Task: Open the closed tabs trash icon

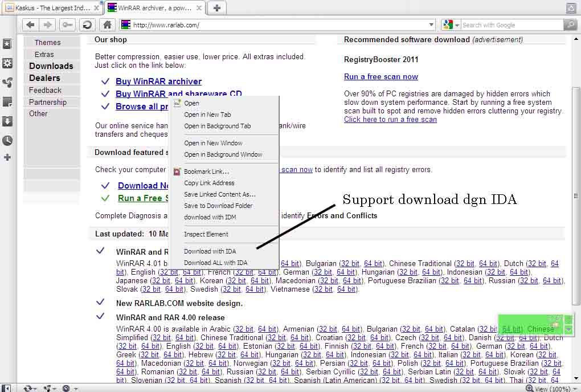Action: [571, 8]
